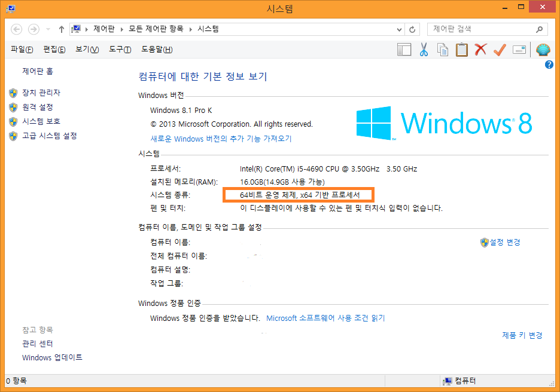
Task: Go up one folder level
Action: coord(62,29)
